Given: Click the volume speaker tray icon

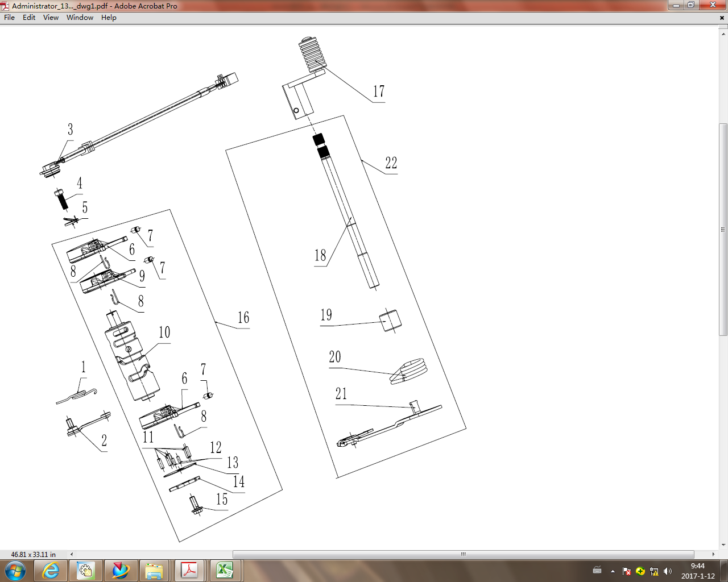Looking at the screenshot, I should [x=668, y=571].
